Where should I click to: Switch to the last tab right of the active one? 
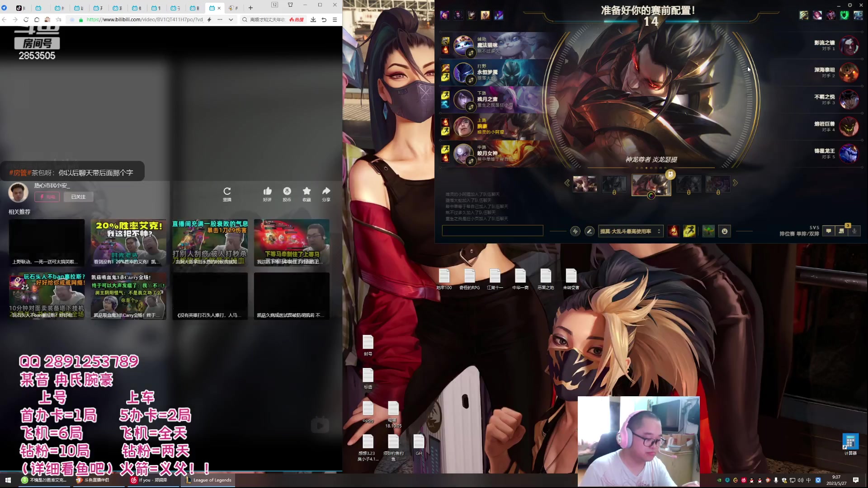click(x=234, y=8)
